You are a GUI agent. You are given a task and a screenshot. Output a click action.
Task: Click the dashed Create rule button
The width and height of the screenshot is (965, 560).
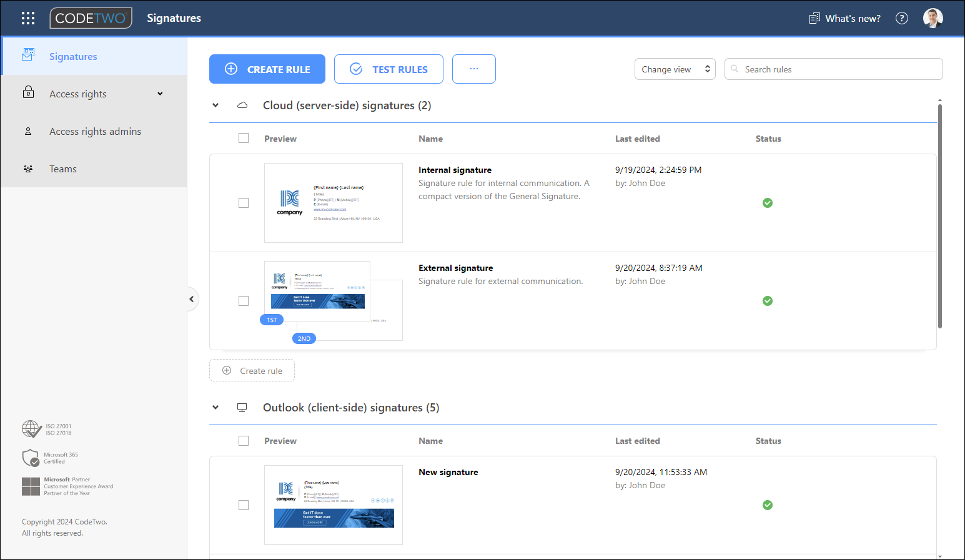click(x=252, y=370)
